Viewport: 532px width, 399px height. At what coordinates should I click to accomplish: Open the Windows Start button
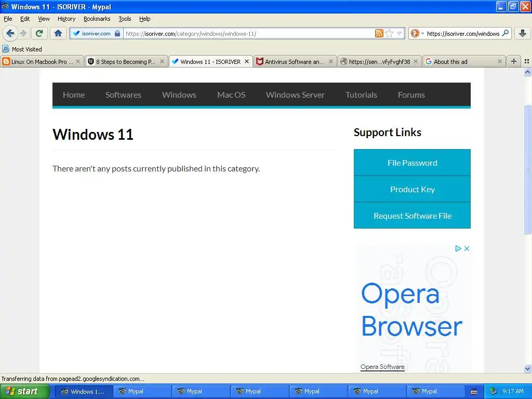point(24,391)
